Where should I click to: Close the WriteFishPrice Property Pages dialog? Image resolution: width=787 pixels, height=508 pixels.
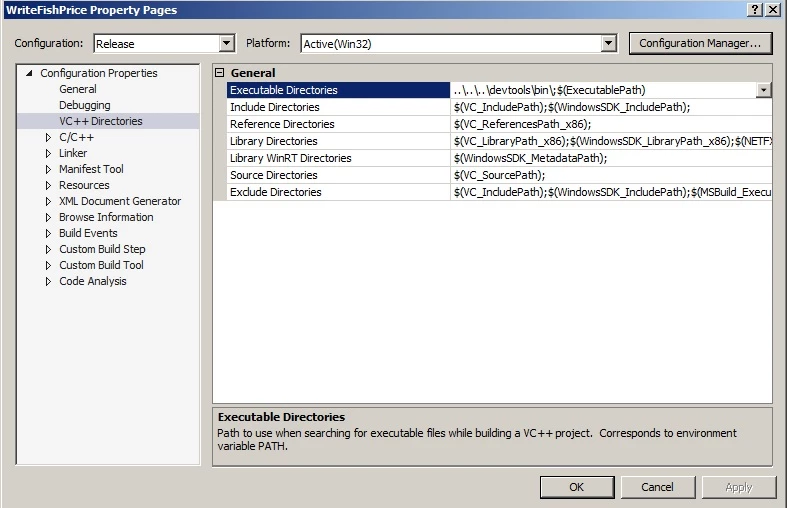tap(773, 10)
